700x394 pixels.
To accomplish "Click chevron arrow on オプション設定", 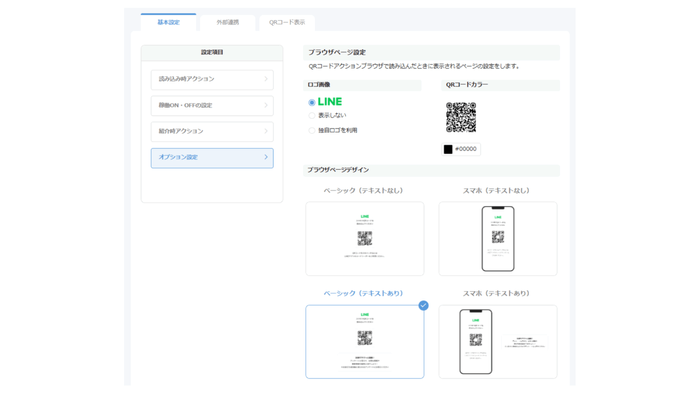I will [x=266, y=157].
